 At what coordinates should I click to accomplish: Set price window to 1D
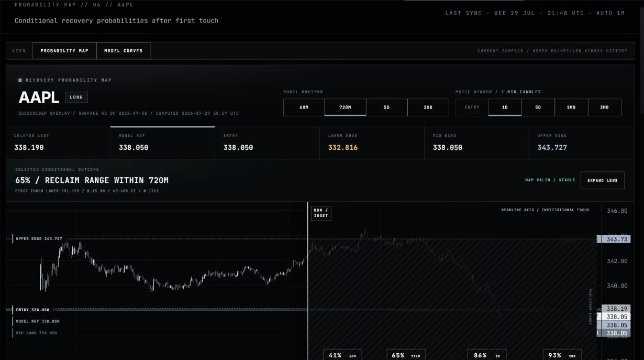(505, 107)
